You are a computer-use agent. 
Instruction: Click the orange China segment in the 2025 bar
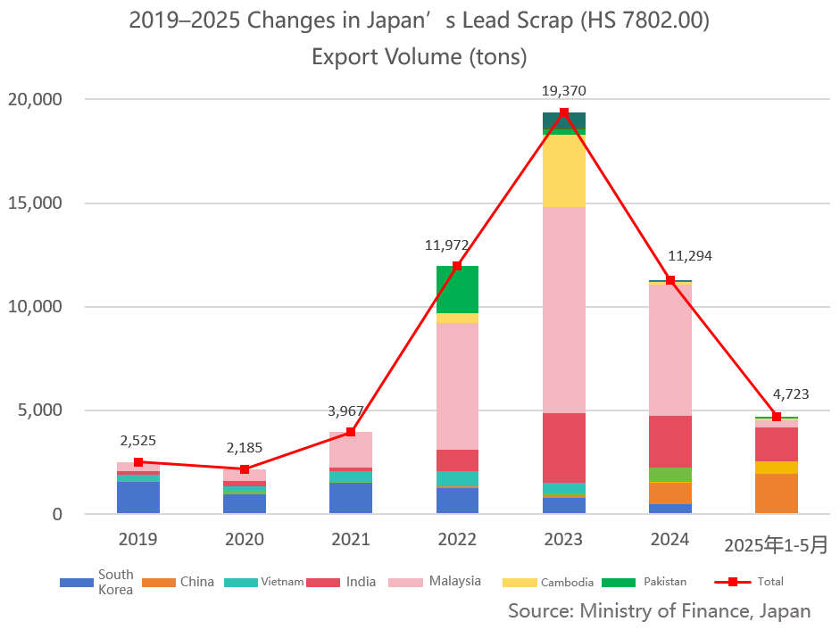pyautogui.click(x=777, y=494)
